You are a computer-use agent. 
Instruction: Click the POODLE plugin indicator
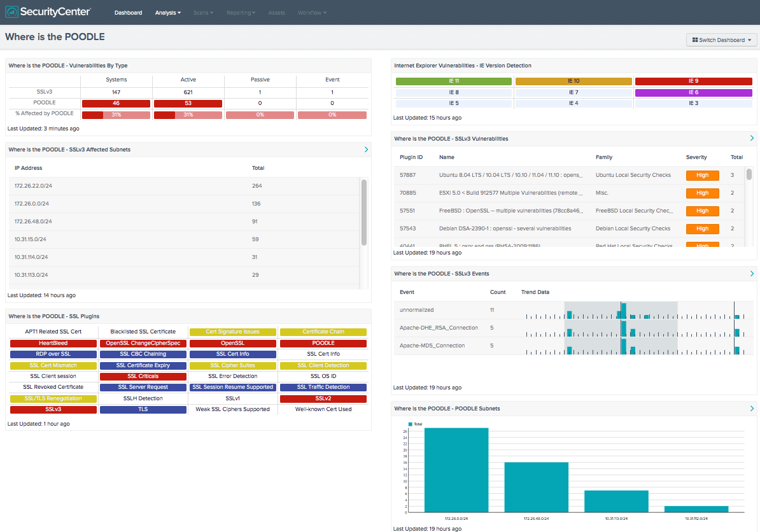pyautogui.click(x=323, y=344)
